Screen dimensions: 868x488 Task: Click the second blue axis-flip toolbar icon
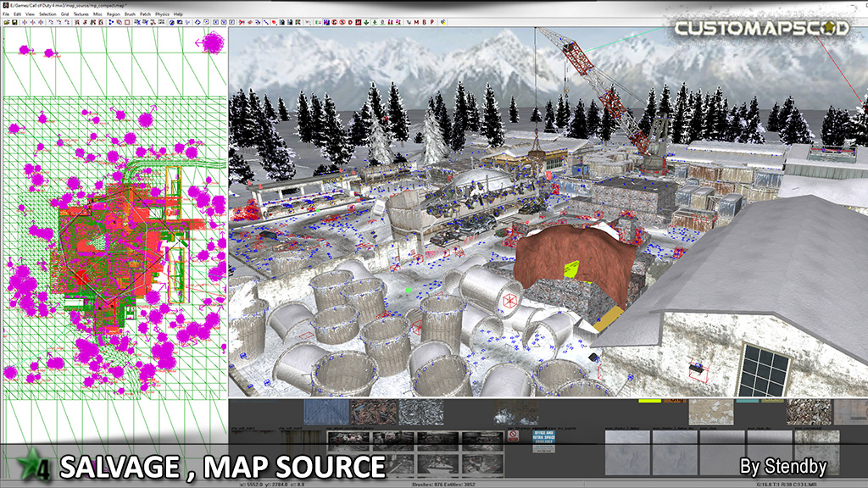click(x=33, y=22)
